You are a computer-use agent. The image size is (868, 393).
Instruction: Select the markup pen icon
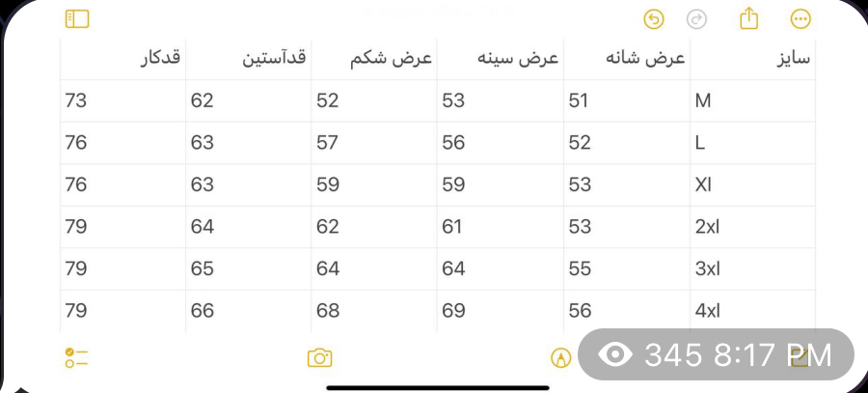[560, 358]
